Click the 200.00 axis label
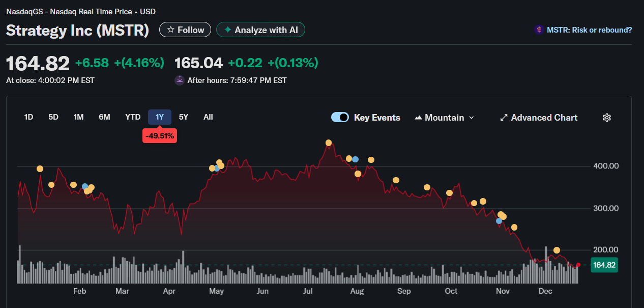 click(x=606, y=249)
